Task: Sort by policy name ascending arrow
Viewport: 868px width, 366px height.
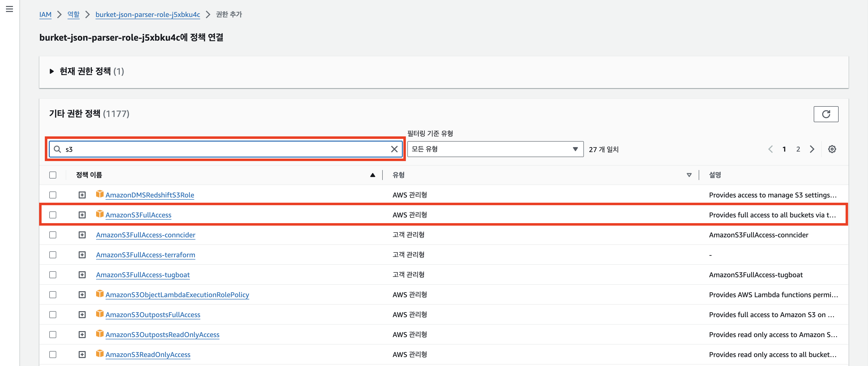Action: (x=372, y=175)
